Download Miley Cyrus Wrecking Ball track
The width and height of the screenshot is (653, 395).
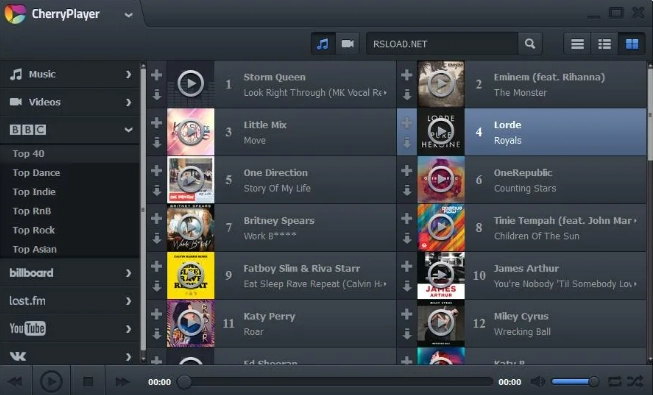coord(406,334)
